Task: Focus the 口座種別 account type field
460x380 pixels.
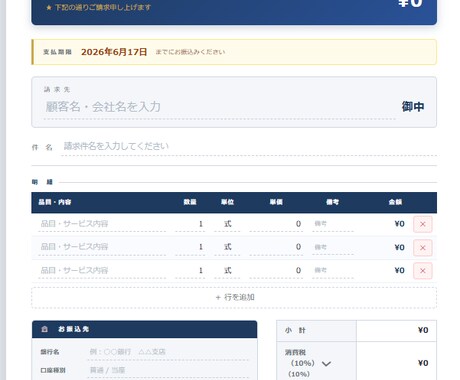Action: pos(168,370)
